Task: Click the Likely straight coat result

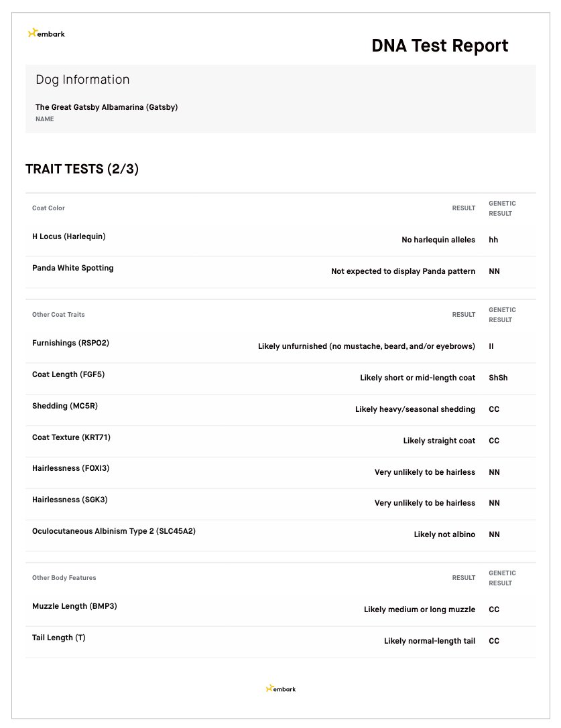Action: (439, 441)
